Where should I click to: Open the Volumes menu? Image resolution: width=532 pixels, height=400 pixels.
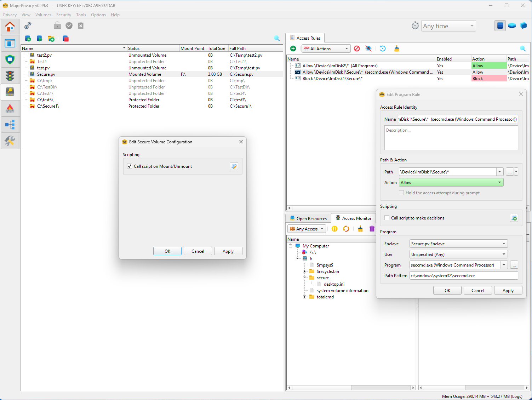tap(43, 15)
